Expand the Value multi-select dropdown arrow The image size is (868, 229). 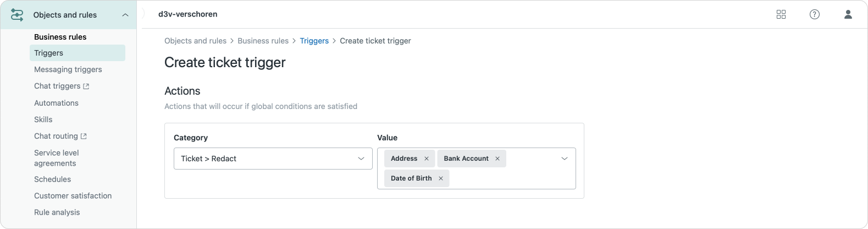pos(564,159)
